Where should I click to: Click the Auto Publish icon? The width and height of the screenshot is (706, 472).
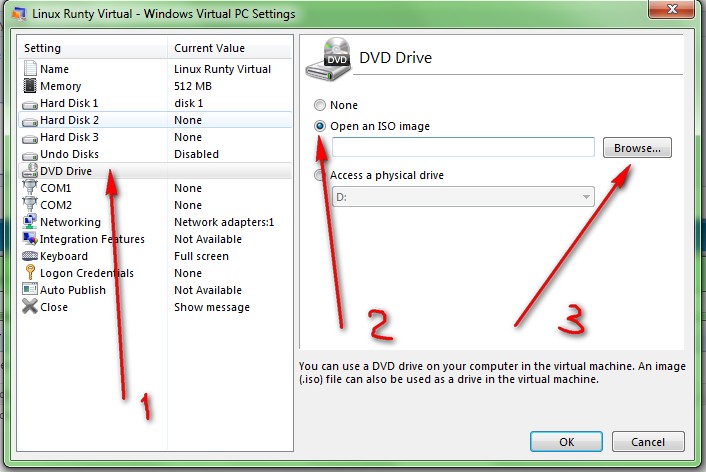[30, 289]
